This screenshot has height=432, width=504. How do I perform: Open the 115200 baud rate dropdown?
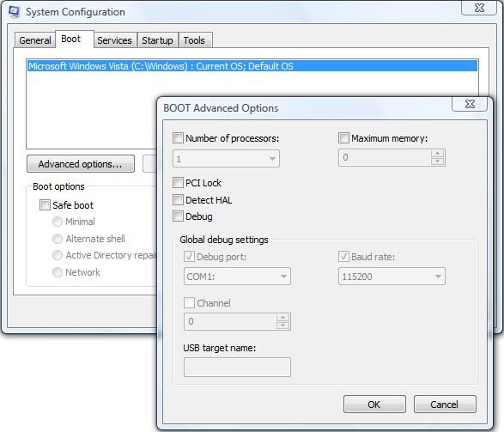(x=392, y=276)
